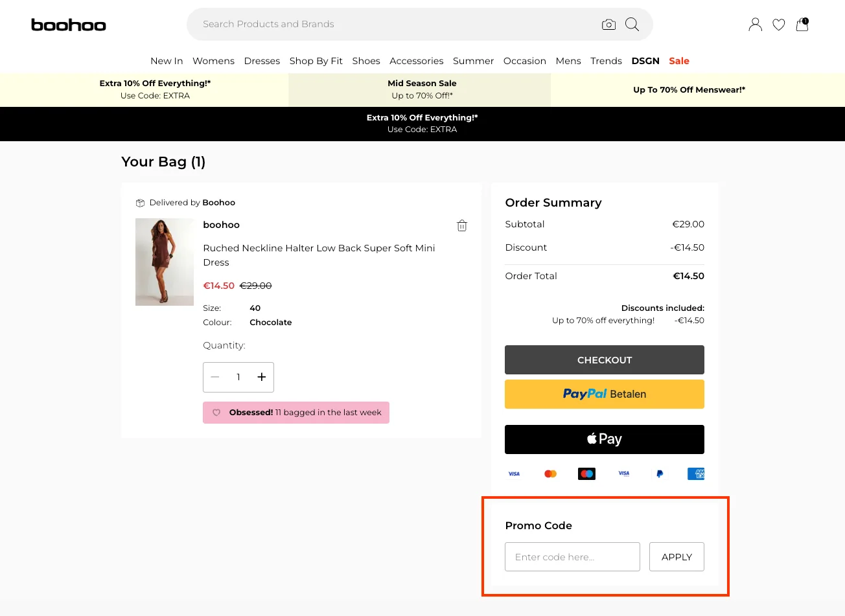Viewport: 845px width, 616px height.
Task: Increase quantity with plus button
Action: (x=262, y=377)
